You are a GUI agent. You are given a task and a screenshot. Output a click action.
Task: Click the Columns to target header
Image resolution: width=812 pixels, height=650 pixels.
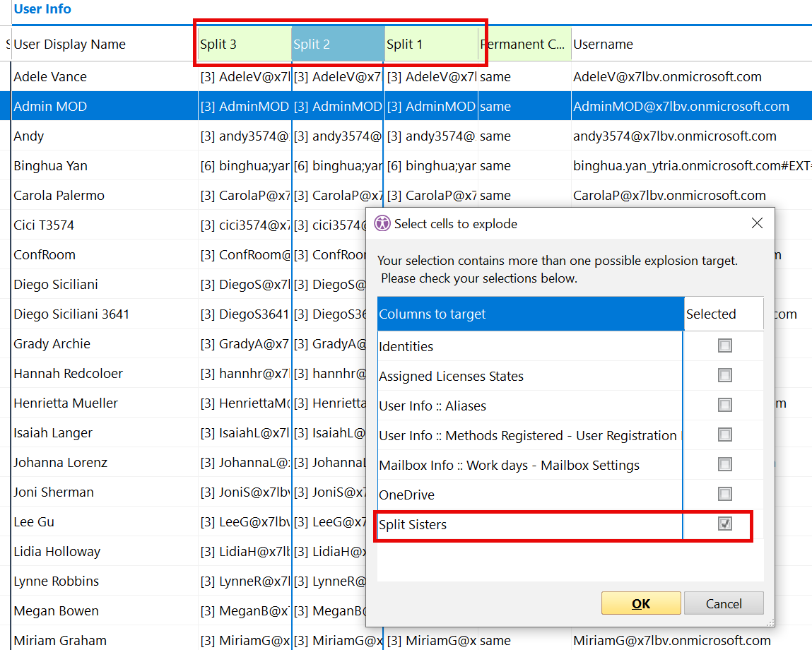pos(530,314)
